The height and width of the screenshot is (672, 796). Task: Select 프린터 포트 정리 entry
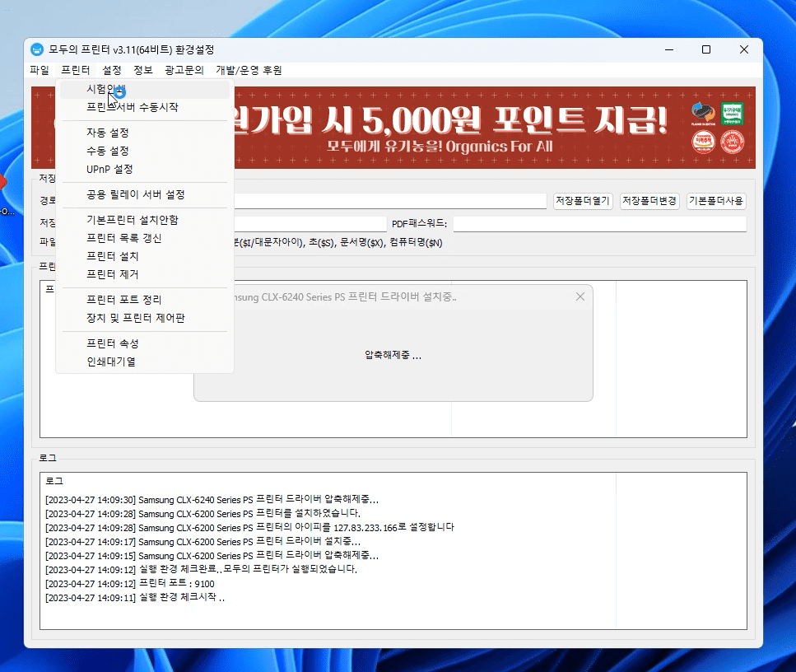tap(145, 300)
